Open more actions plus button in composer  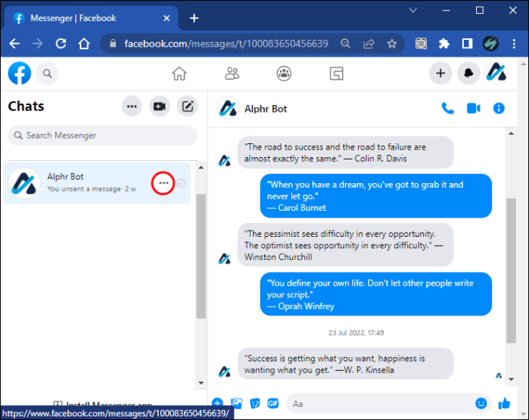[x=218, y=403]
